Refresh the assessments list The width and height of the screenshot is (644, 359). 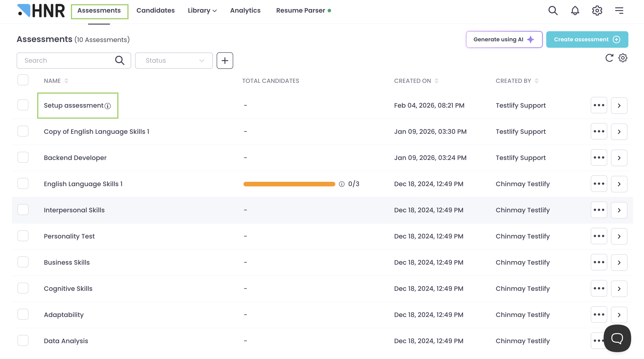tap(609, 58)
